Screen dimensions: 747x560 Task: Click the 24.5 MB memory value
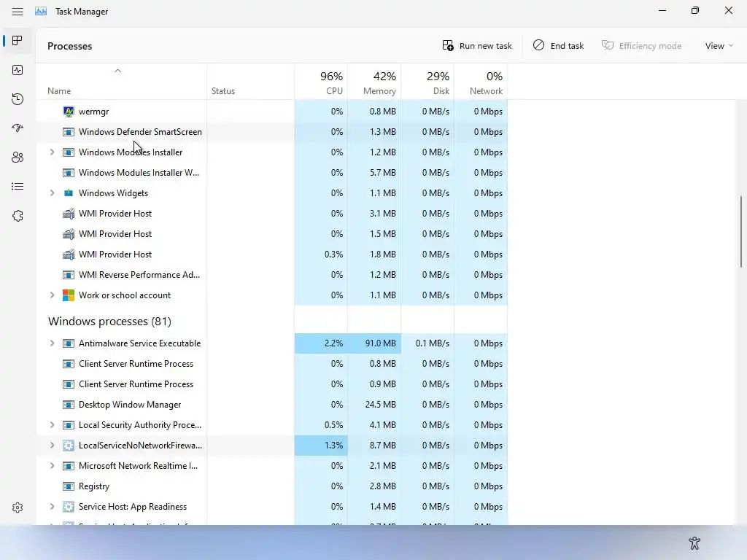coord(380,405)
